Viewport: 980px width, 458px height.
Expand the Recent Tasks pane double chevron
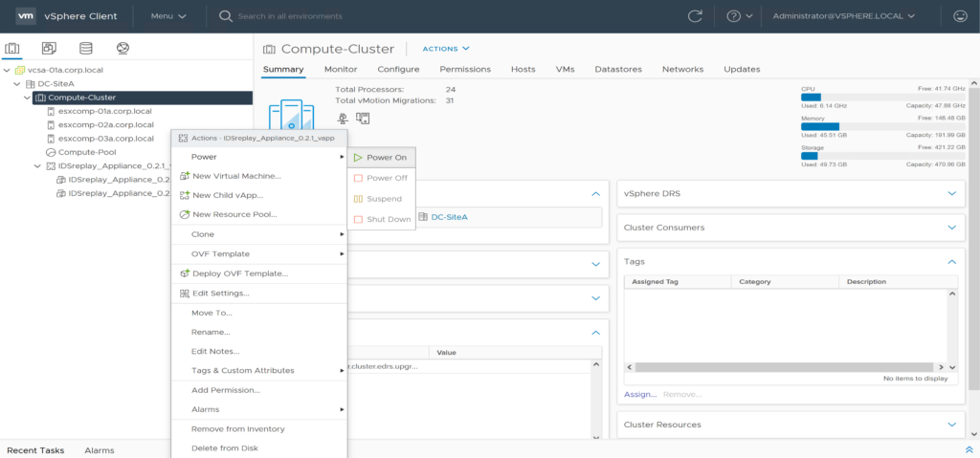tap(969, 450)
